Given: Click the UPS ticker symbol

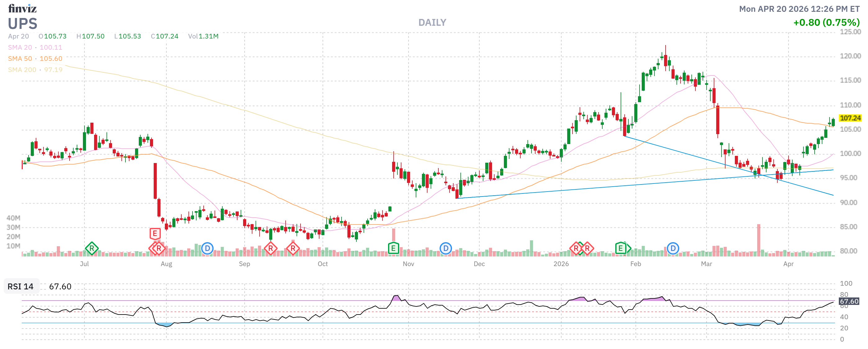Looking at the screenshot, I should pyautogui.click(x=22, y=24).
